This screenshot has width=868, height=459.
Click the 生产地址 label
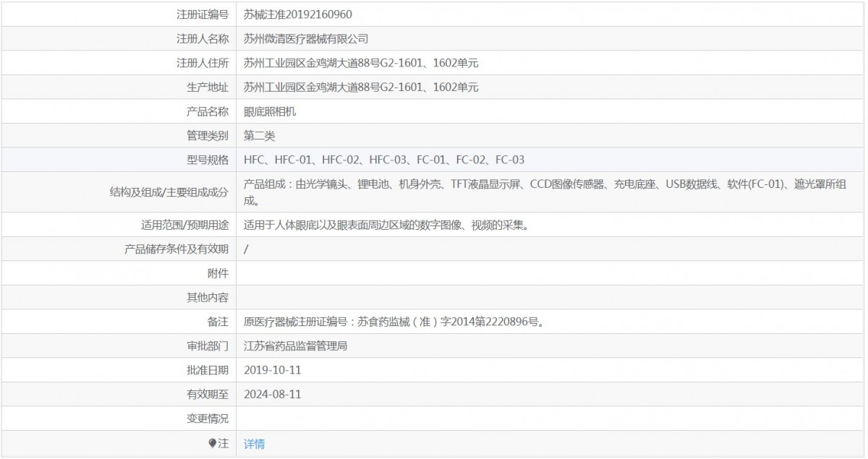coord(208,87)
